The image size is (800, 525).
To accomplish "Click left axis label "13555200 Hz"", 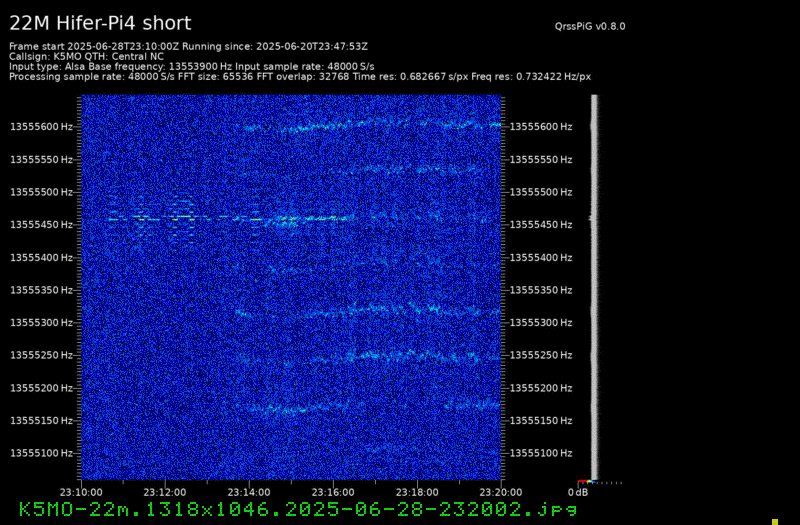I will point(42,388).
